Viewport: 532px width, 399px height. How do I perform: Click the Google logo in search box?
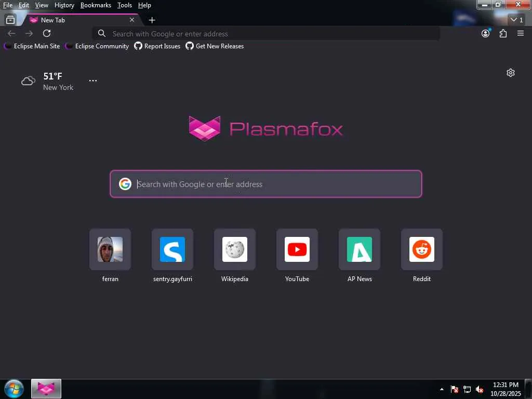[x=125, y=184]
